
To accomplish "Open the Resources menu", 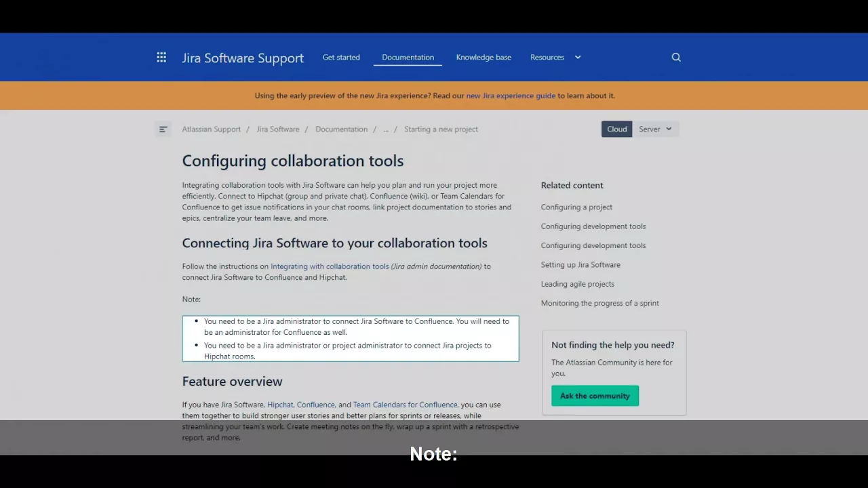I will coord(547,58).
